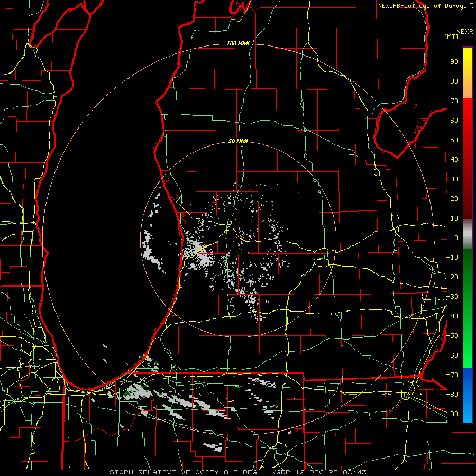The image size is (476, 476).
Task: Click the -80 value on velocity legend
Action: [x=452, y=395]
